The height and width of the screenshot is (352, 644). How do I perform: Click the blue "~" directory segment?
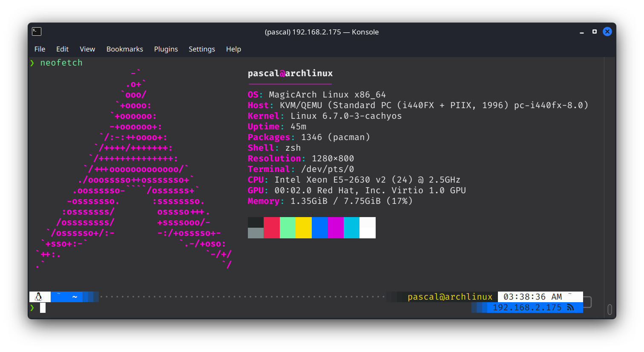[x=75, y=297]
